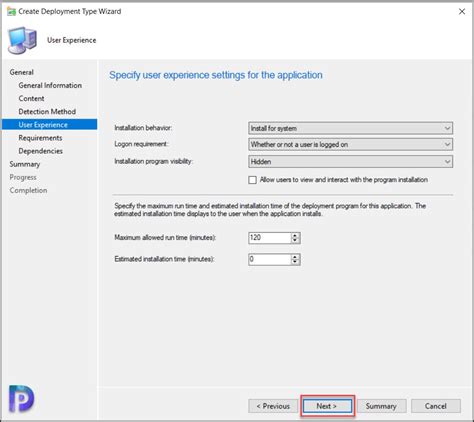This screenshot has width=474, height=422.
Task: Go to General Information step
Action: [50, 85]
